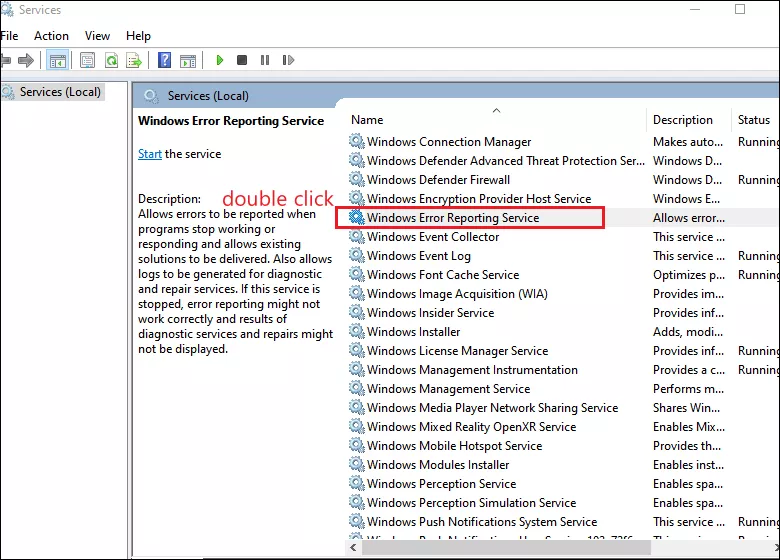Click the gear icon of Windows Mobile Hotspot Service
Screen dimensions: 780x560
pos(356,445)
